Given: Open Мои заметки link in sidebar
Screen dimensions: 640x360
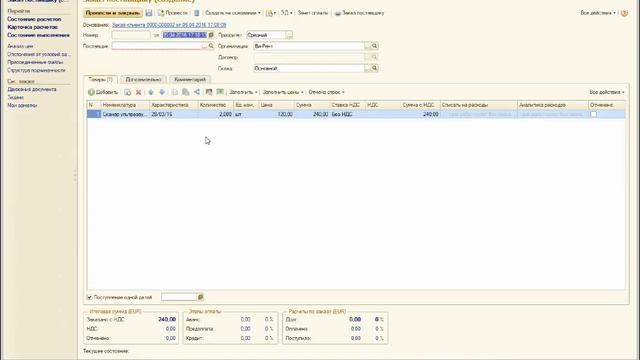Looking at the screenshot, I should [x=22, y=105].
